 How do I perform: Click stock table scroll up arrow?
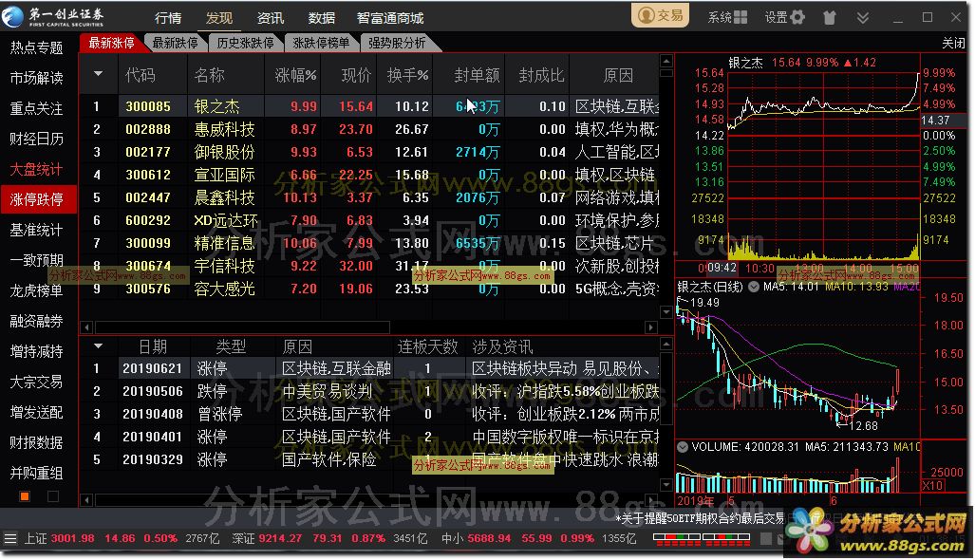[666, 61]
